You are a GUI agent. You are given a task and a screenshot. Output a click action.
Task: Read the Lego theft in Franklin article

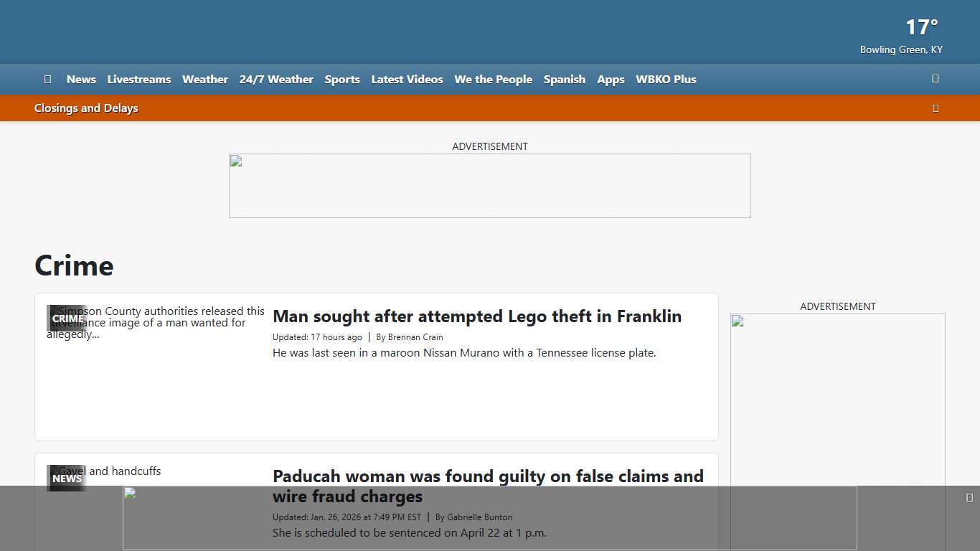click(x=477, y=316)
